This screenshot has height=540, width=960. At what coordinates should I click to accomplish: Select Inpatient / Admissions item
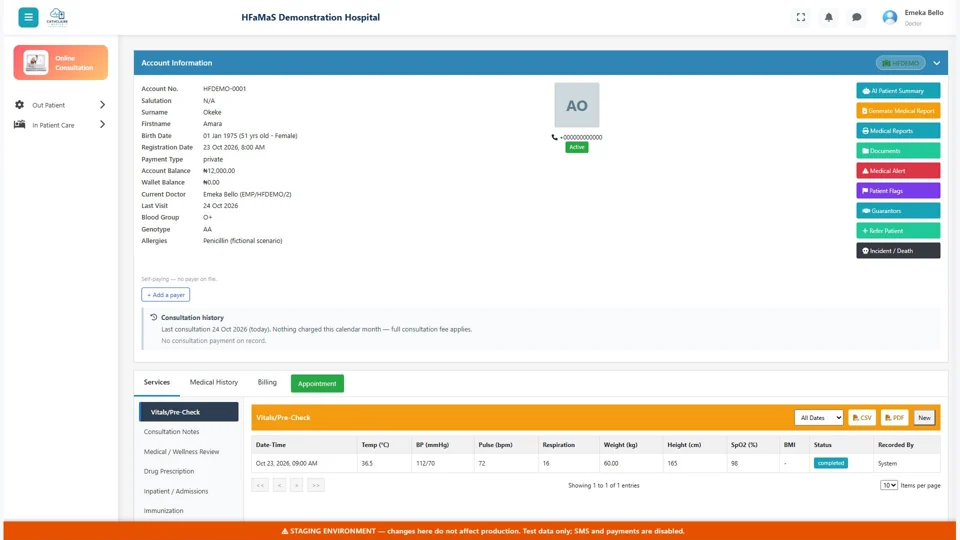[x=176, y=491]
